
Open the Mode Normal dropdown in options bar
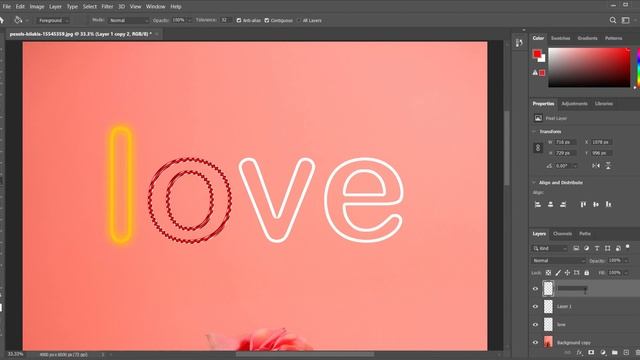(x=128, y=20)
